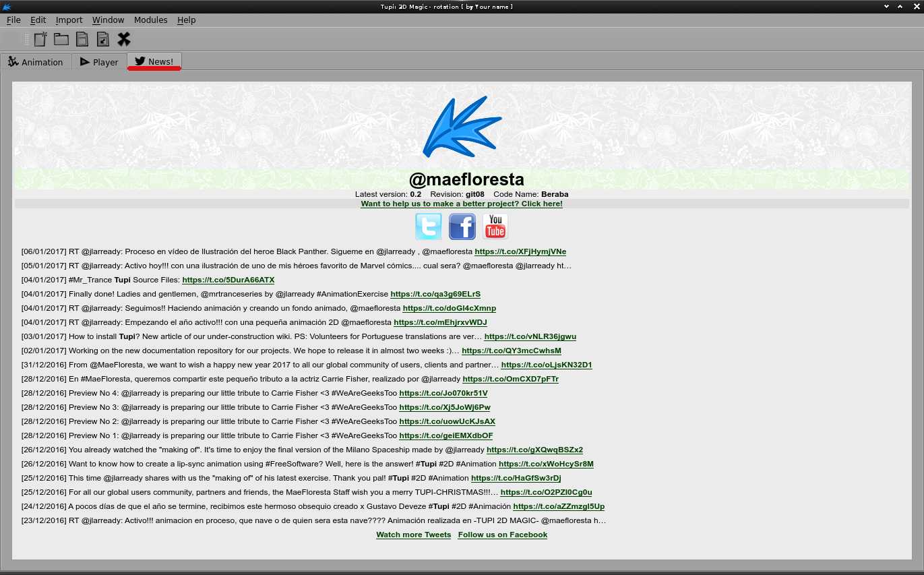The height and width of the screenshot is (575, 924).
Task: Expand the Modules menu
Action: coord(150,20)
